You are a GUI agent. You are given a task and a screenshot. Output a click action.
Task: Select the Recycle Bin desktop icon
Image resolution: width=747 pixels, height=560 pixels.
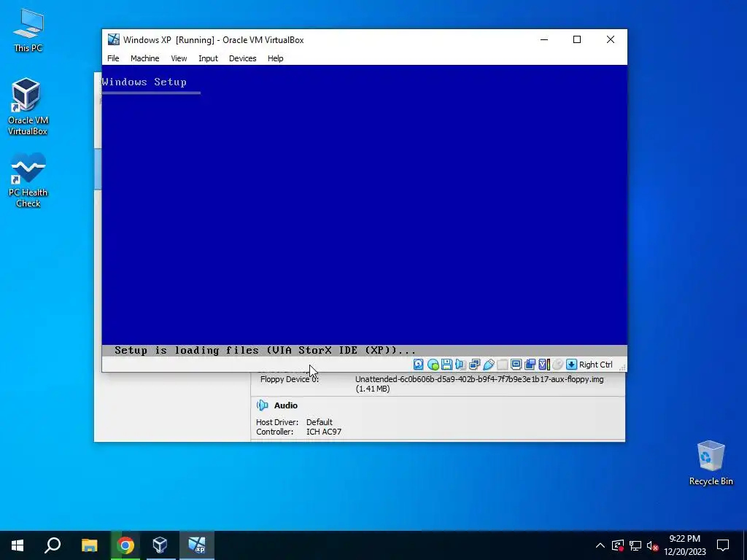pos(711,463)
